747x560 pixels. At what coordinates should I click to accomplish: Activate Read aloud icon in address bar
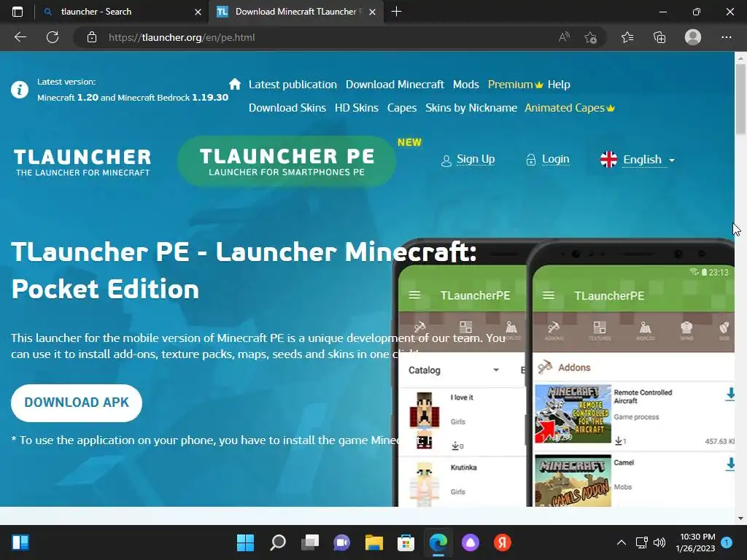[x=564, y=37]
